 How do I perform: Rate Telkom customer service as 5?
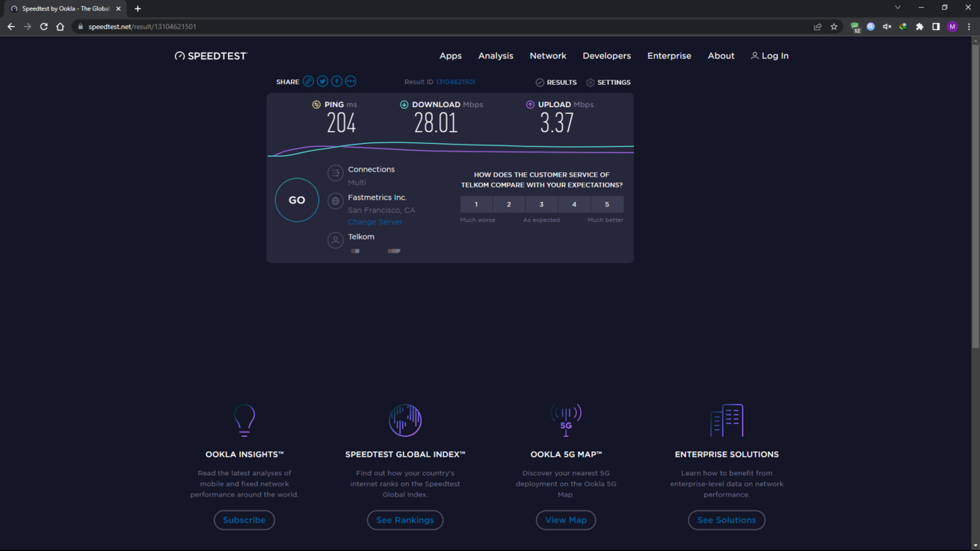[x=607, y=204]
